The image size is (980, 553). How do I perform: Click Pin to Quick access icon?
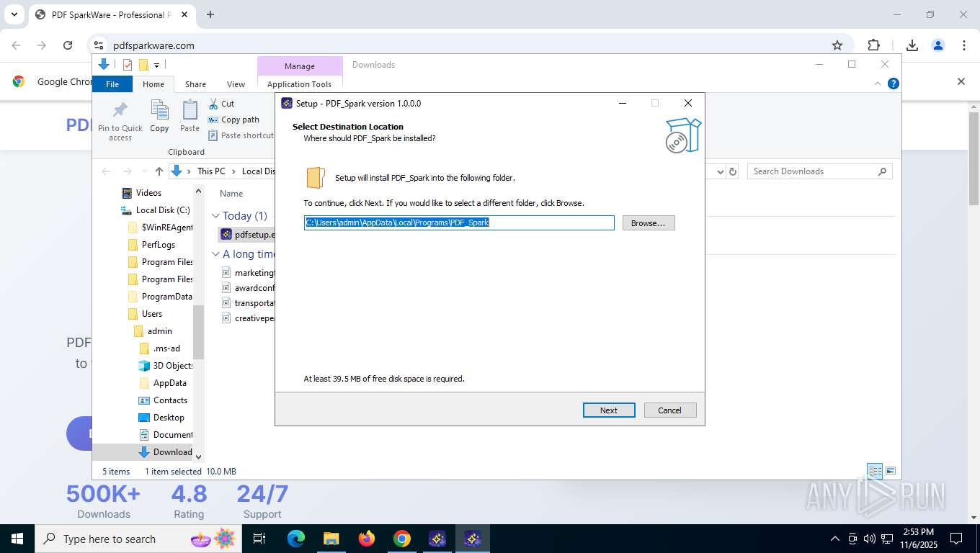tap(120, 120)
